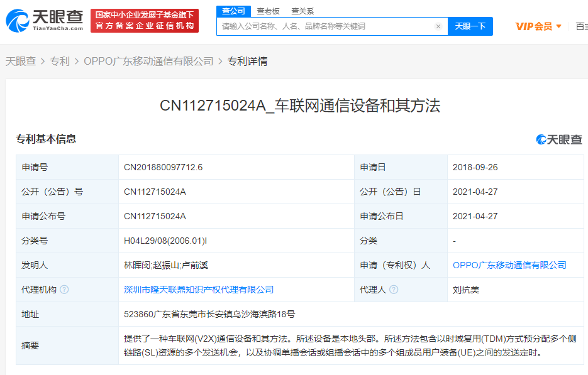Select the 查公司 search tab
This screenshot has width=588, height=375.
coord(233,11)
